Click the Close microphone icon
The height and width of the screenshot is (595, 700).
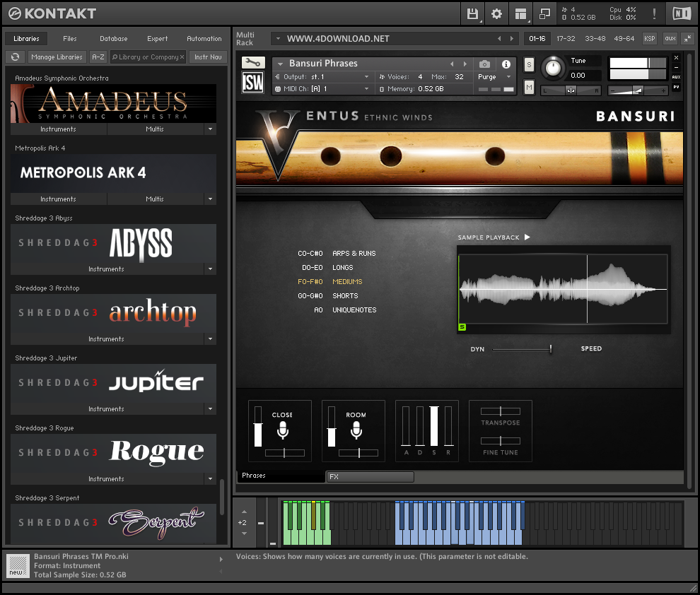pos(283,430)
